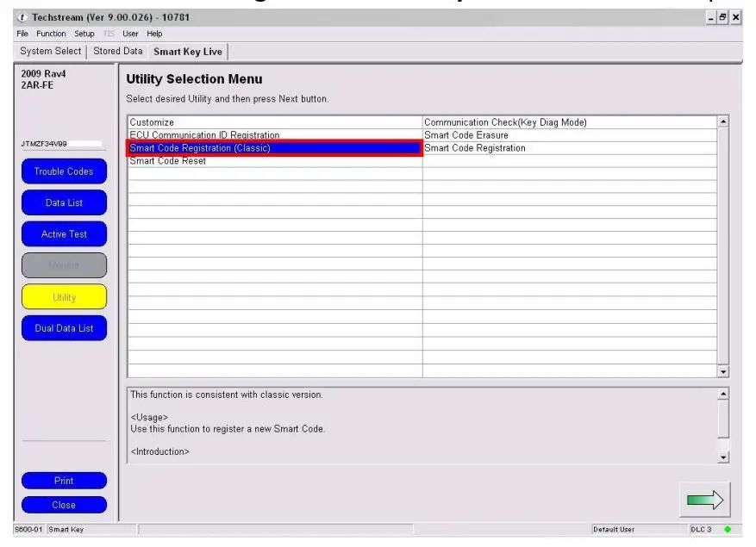Select Communication Check(Key Diag Mode)
Image resolution: width=756 pixels, height=547 pixels.
(x=570, y=122)
